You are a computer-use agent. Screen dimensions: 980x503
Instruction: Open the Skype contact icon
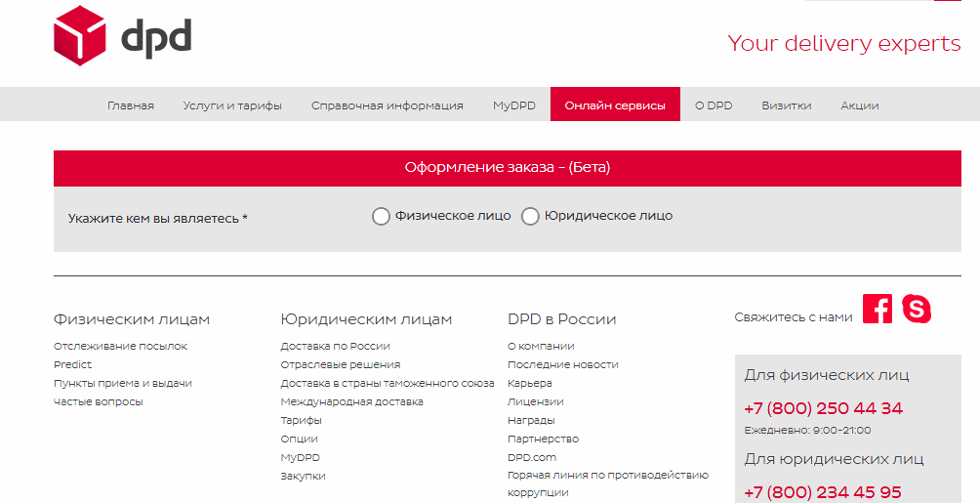coord(917,309)
